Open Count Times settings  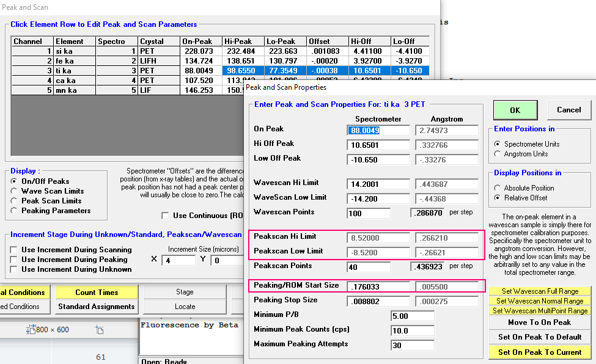click(x=96, y=293)
